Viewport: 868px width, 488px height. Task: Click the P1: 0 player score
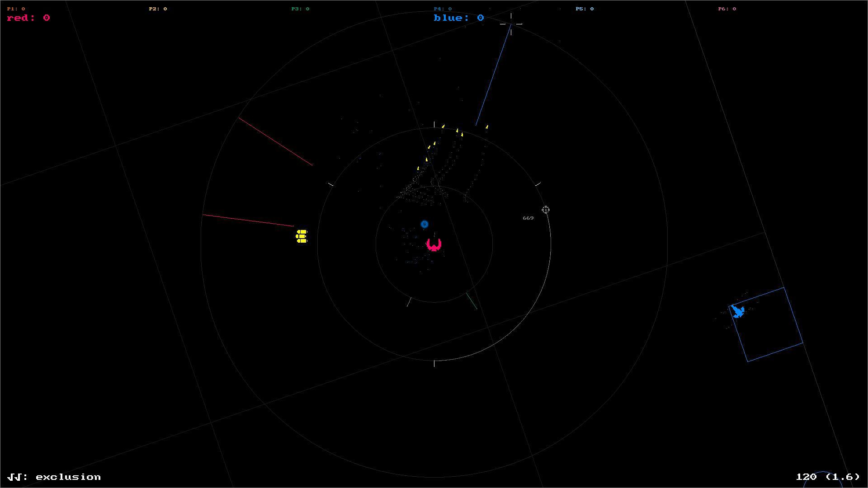(16, 9)
